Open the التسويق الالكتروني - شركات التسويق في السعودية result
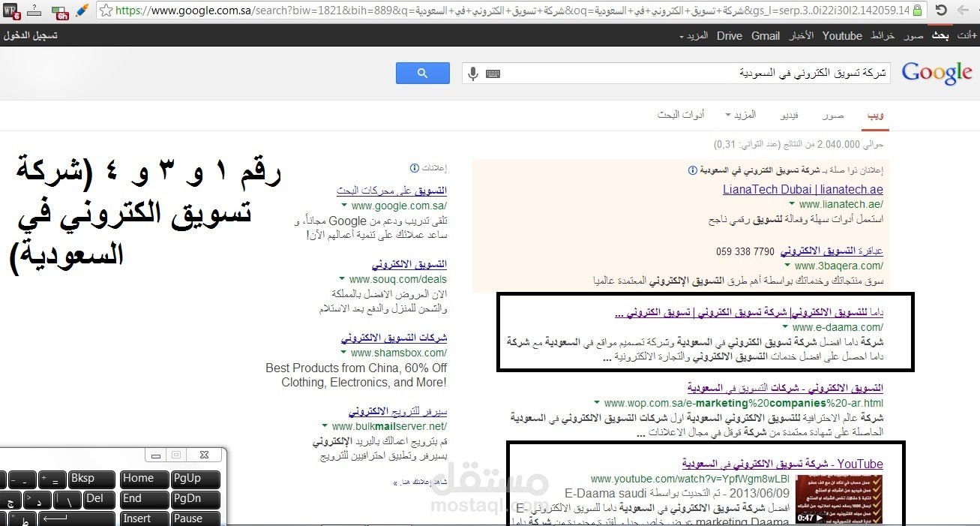 (785, 388)
